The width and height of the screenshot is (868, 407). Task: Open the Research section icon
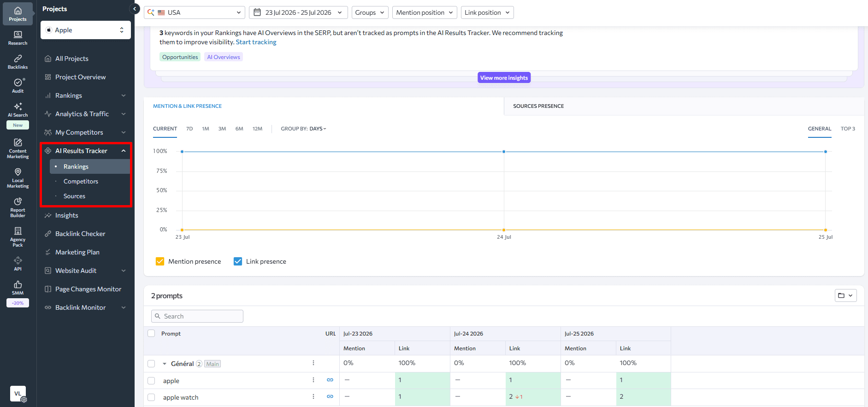(x=18, y=38)
